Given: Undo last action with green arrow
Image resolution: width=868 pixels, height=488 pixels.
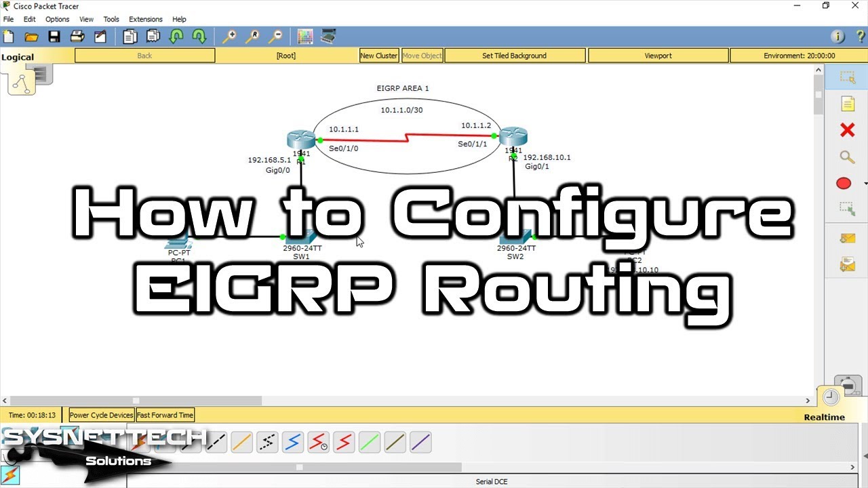Looking at the screenshot, I should [x=176, y=37].
